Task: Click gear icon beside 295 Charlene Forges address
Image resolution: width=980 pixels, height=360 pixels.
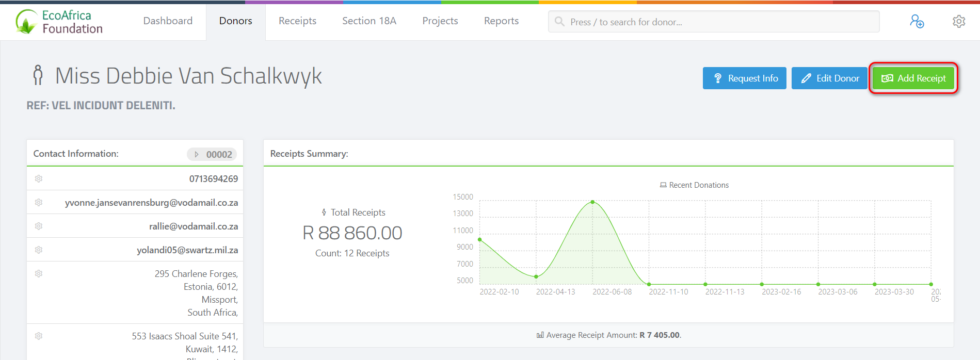Action: coord(39,274)
